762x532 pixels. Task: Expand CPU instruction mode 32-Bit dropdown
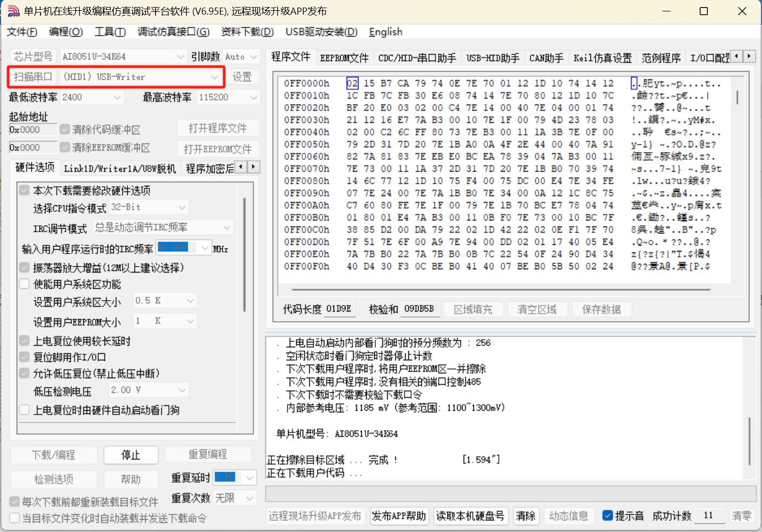click(182, 207)
